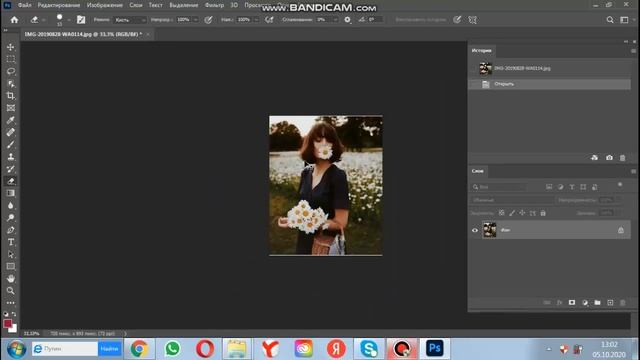This screenshot has height=360, width=640.
Task: Delete current history state trash icon
Action: click(622, 158)
